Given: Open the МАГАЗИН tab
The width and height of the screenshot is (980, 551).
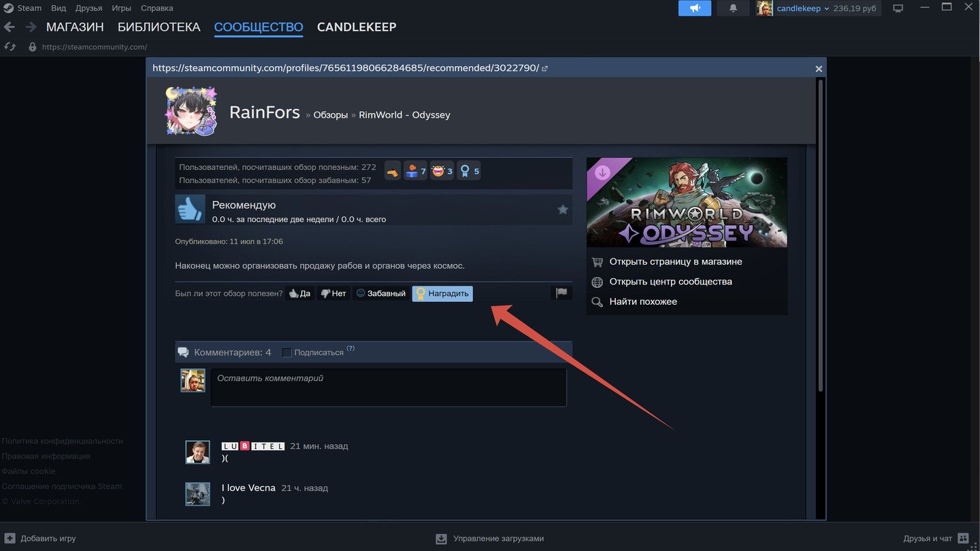Looking at the screenshot, I should point(75,27).
